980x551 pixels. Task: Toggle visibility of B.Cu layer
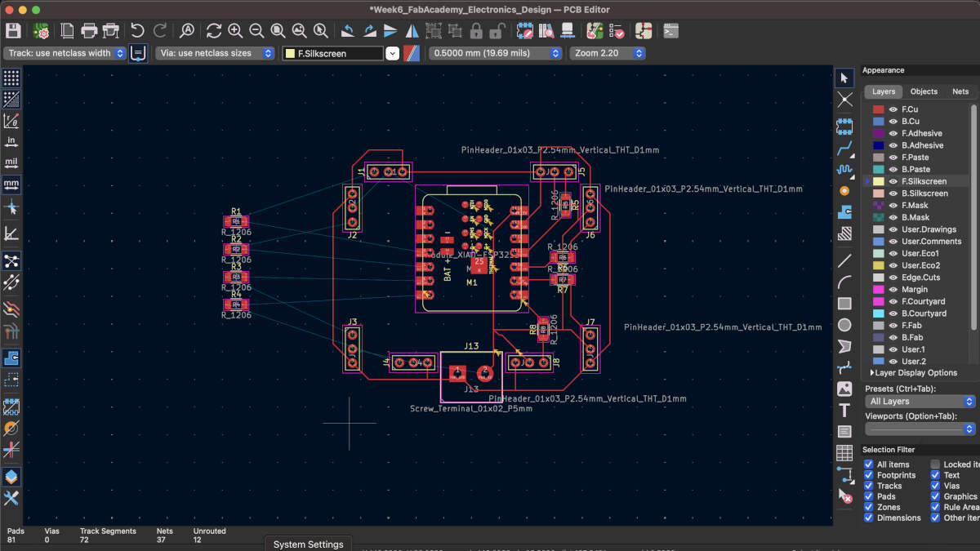893,121
